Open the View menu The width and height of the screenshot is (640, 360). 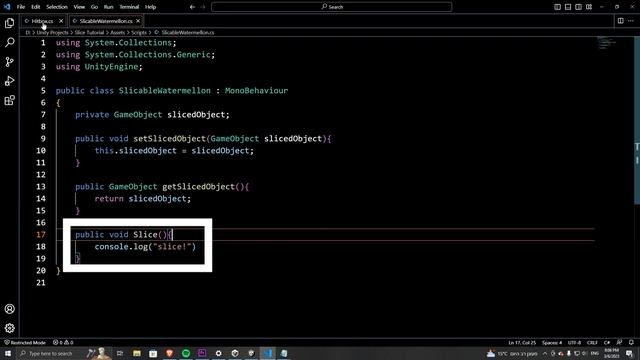point(79,7)
